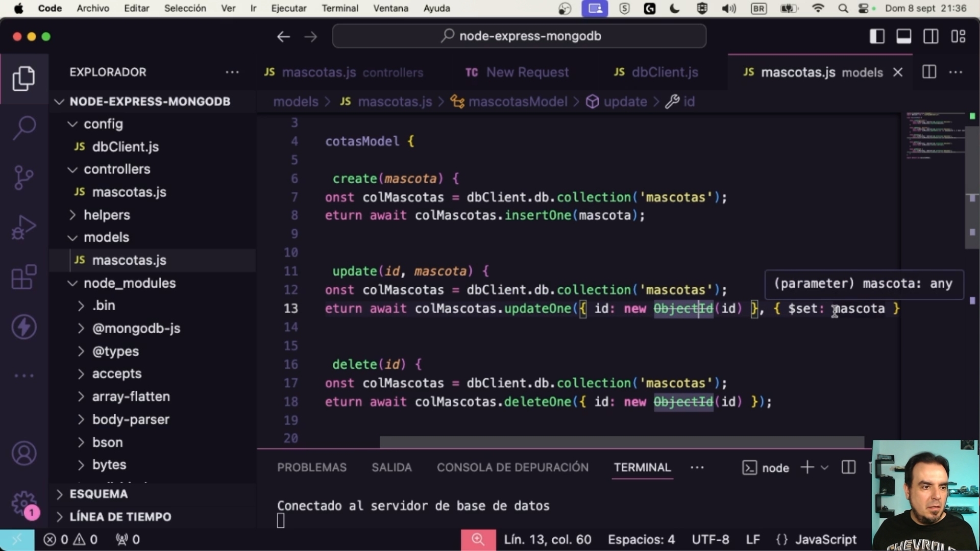Go back with the navigation arrow
The width and height of the screenshot is (980, 551).
pyautogui.click(x=283, y=36)
